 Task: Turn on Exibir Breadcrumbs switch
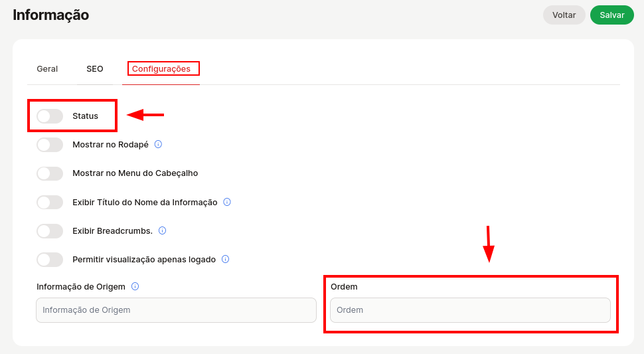pyautogui.click(x=50, y=231)
